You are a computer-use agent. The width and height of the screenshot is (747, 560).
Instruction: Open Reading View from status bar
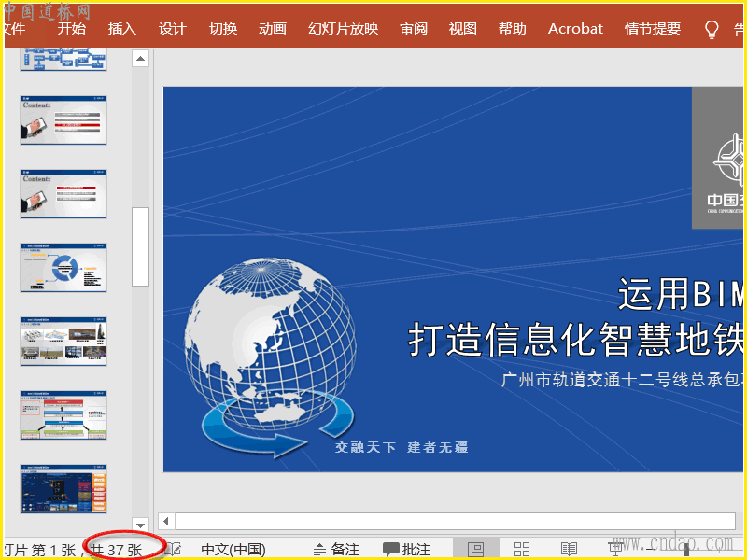[569, 549]
